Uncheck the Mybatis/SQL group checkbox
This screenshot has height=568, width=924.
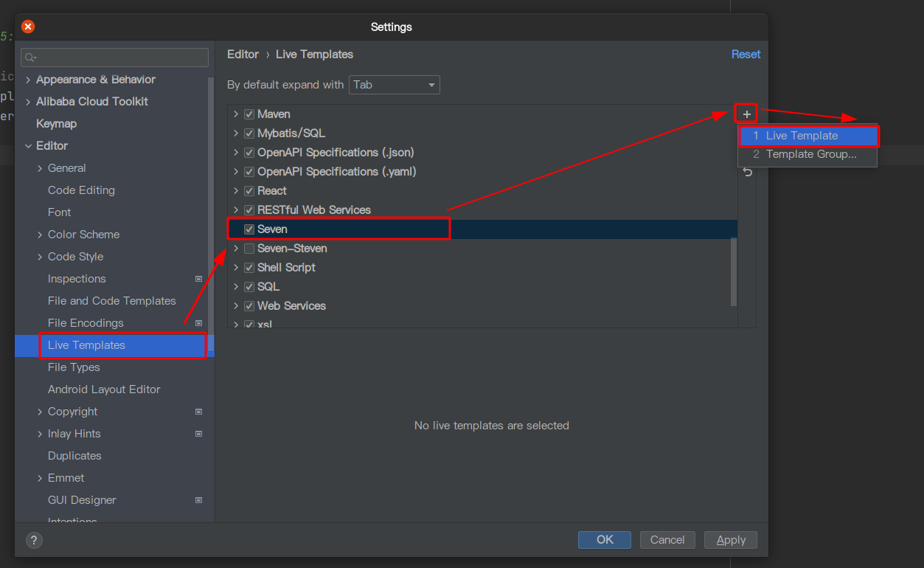pos(249,134)
